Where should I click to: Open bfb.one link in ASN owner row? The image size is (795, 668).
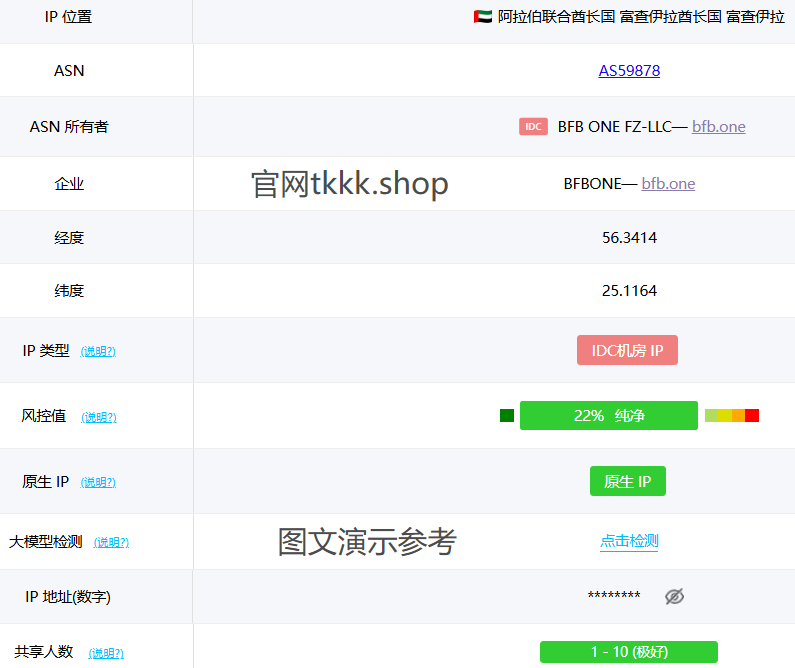718,127
